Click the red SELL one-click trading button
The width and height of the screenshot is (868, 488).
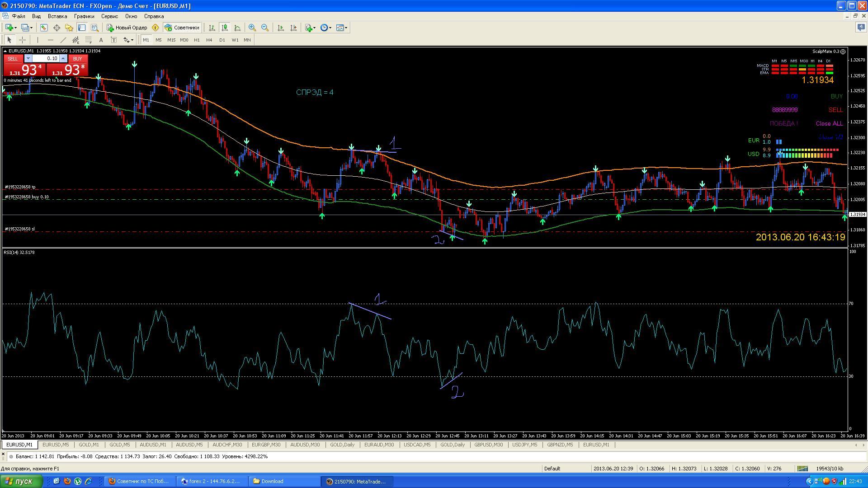tap(13, 59)
